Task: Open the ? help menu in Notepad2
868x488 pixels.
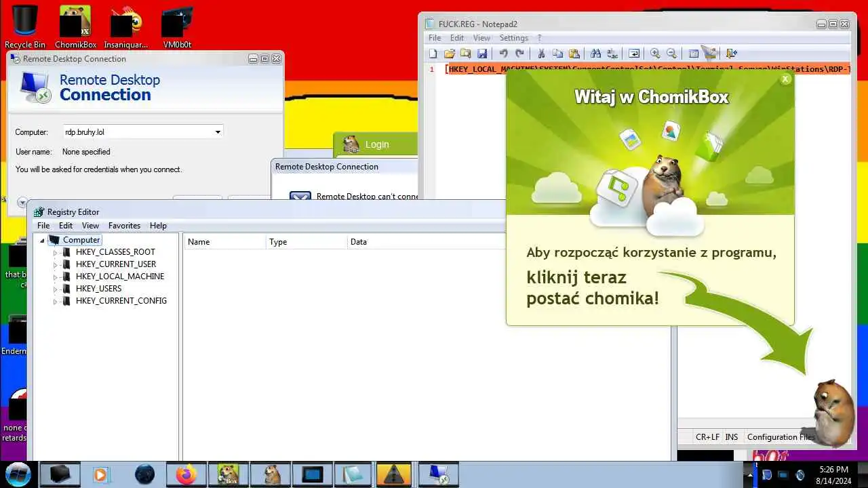Action: pos(539,38)
